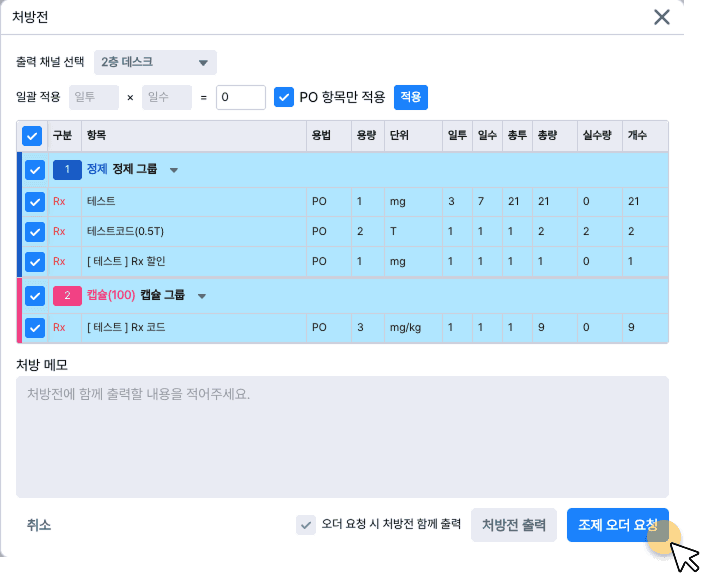Click the 일투 column header
The image size is (708, 581).
click(457, 135)
